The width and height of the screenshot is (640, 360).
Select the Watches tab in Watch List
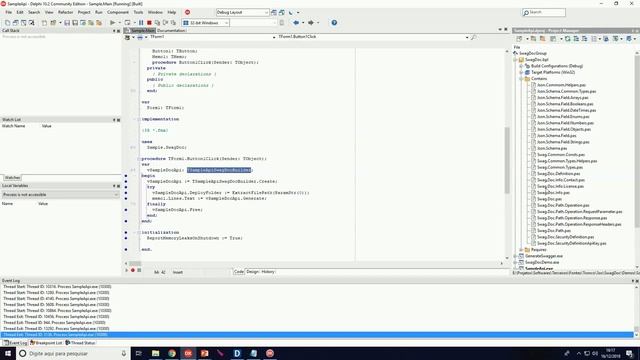click(x=12, y=178)
